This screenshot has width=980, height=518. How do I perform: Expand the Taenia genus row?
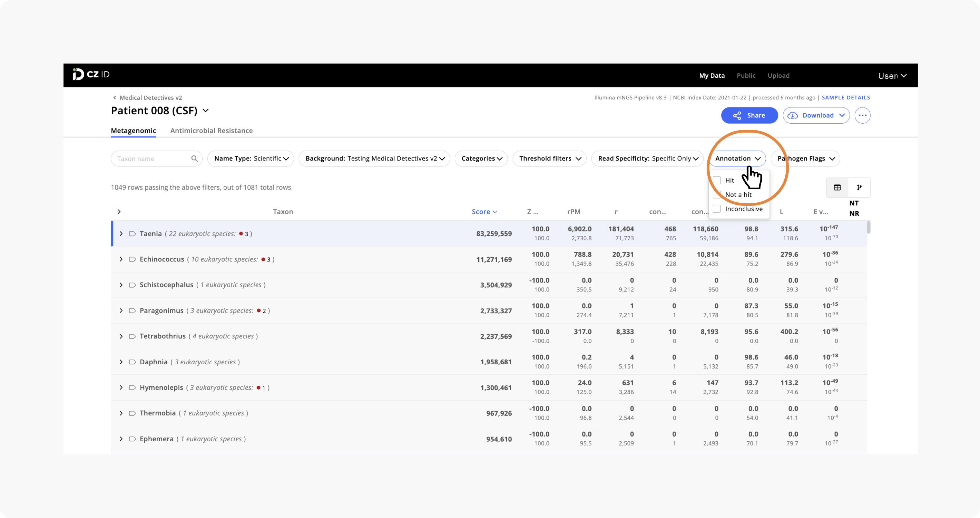(x=121, y=234)
